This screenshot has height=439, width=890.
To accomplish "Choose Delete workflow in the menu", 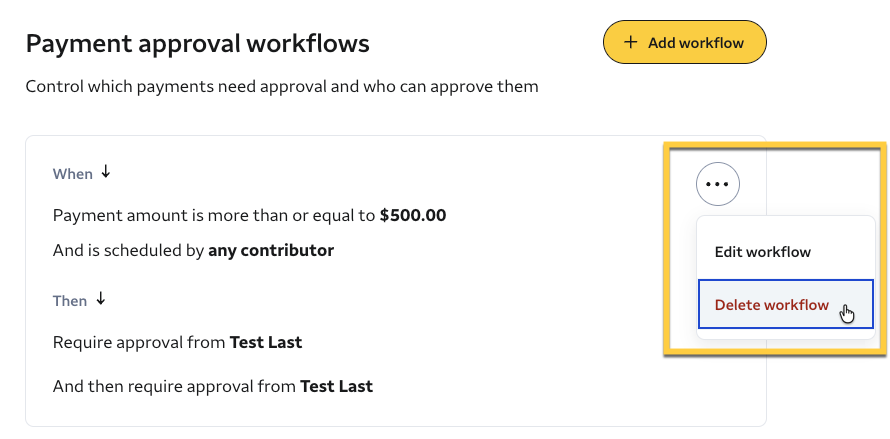I will [771, 305].
